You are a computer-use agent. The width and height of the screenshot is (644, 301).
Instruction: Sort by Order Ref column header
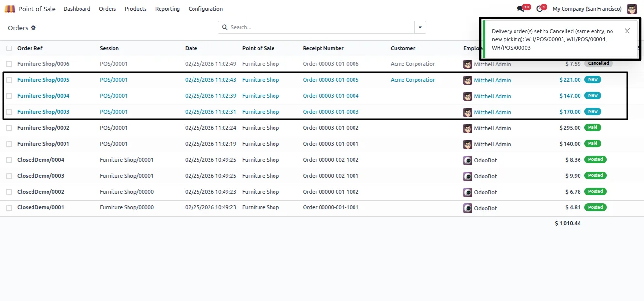pyautogui.click(x=30, y=48)
